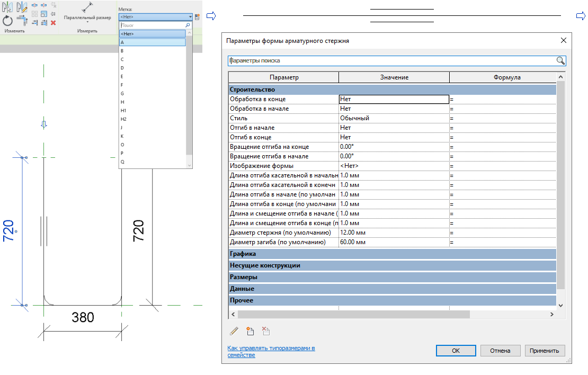Choose label H1 from the list

point(152,111)
